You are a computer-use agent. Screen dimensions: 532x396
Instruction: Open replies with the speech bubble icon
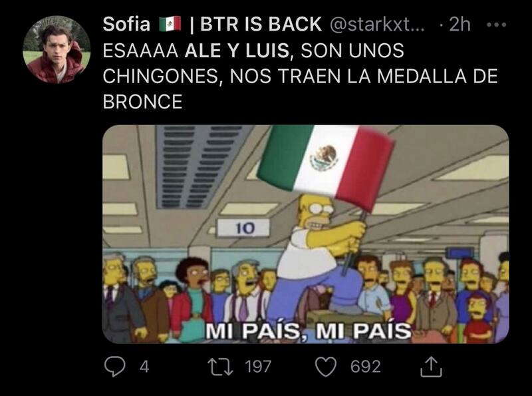(x=114, y=367)
